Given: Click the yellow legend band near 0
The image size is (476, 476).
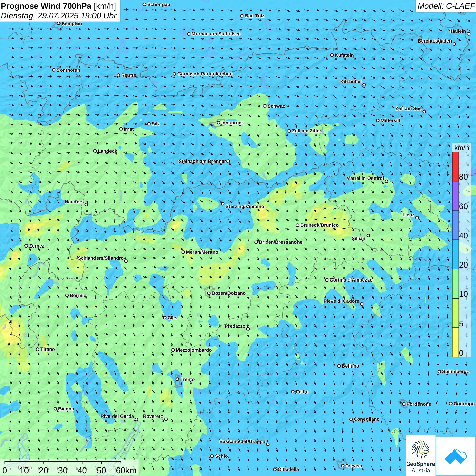Looking at the screenshot, I should [455, 342].
